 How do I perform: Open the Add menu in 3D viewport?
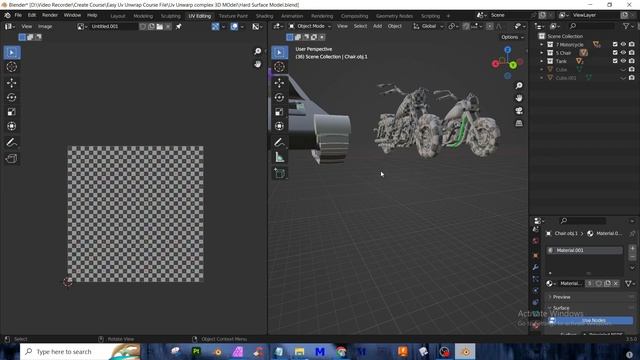point(378,27)
